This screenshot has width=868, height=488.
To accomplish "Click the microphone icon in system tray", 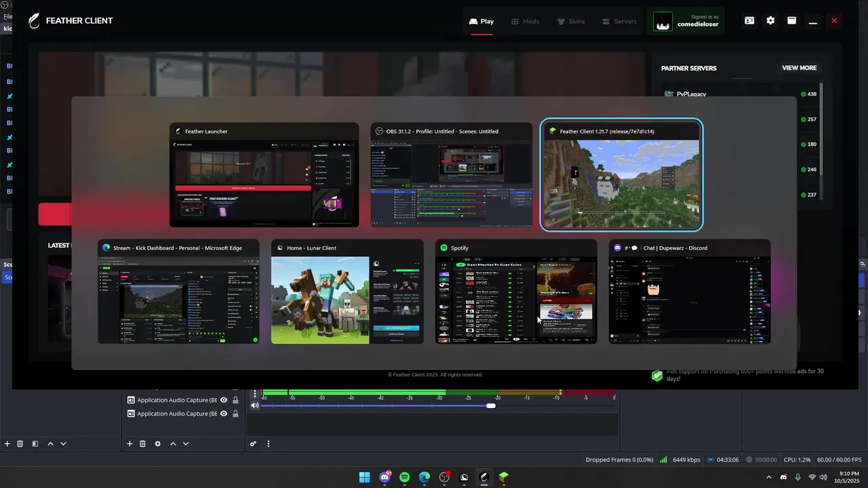I will [798, 477].
